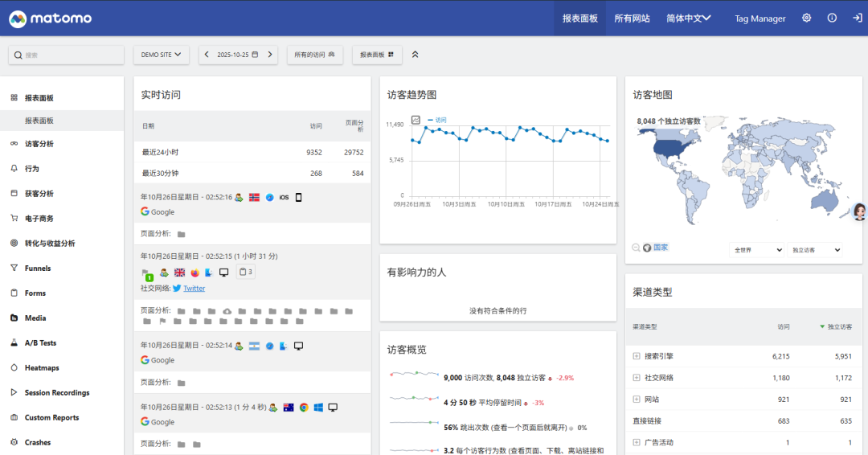This screenshot has height=455, width=868.
Task: Click the sign-out arrow icon
Action: click(857, 18)
